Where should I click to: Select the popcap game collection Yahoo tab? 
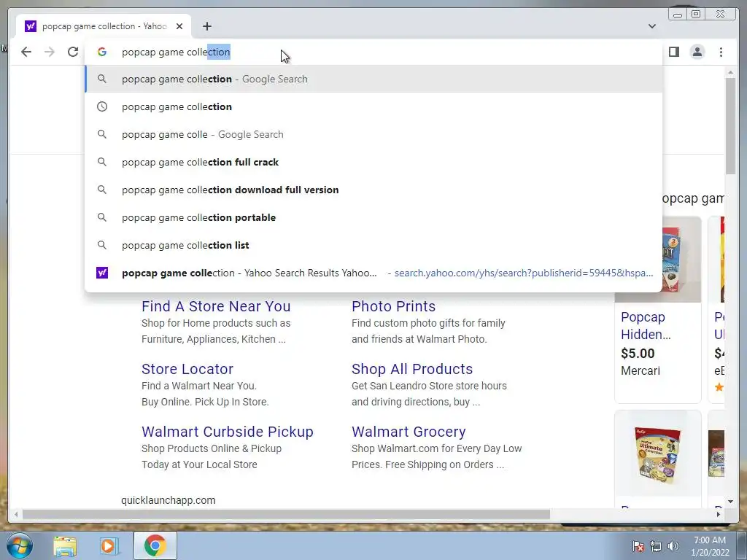pyautogui.click(x=103, y=26)
